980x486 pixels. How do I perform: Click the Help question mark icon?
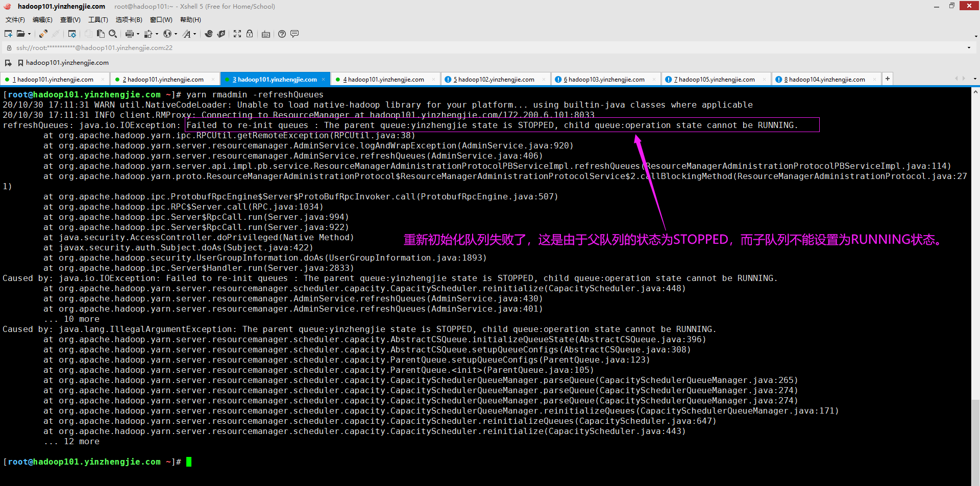pyautogui.click(x=282, y=34)
